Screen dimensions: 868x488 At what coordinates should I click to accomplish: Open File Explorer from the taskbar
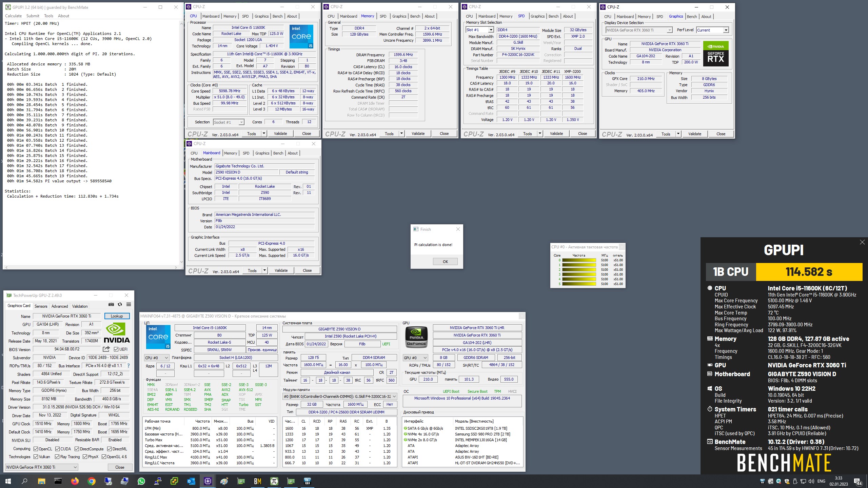tap(41, 481)
